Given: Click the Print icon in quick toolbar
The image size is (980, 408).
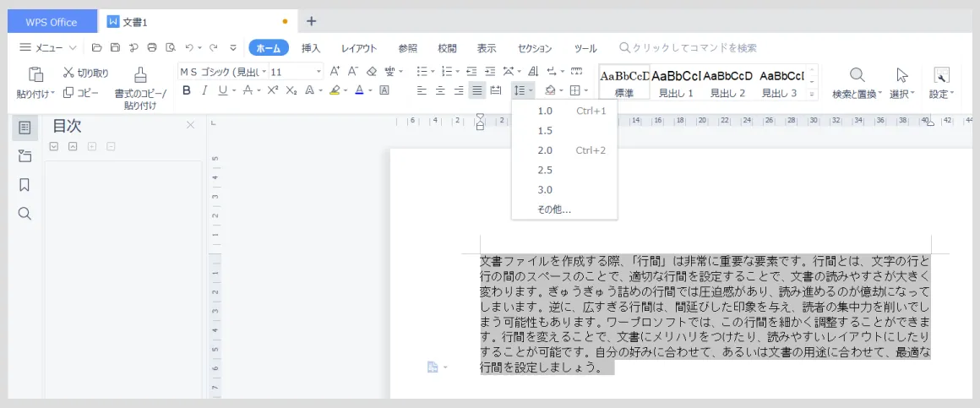Looking at the screenshot, I should [x=152, y=47].
